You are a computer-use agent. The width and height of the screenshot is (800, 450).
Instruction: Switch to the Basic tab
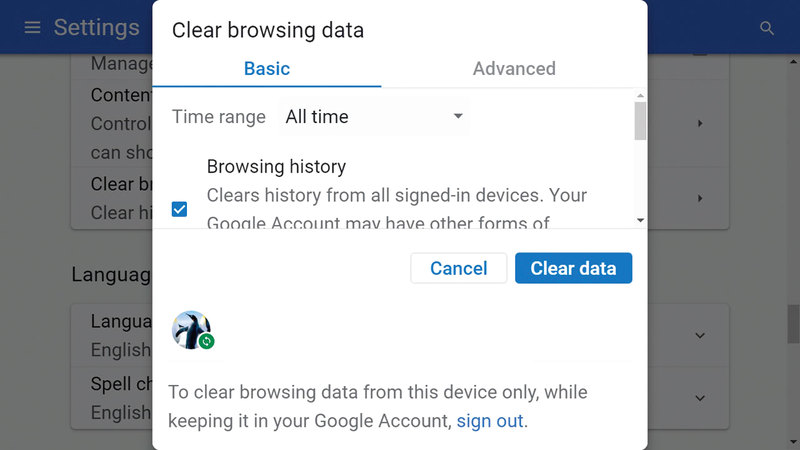coord(267,69)
